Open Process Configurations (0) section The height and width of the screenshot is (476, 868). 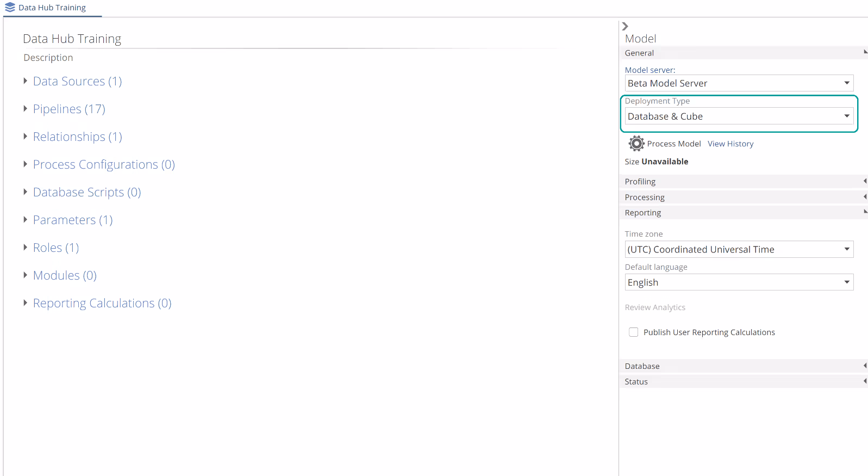[x=25, y=164]
